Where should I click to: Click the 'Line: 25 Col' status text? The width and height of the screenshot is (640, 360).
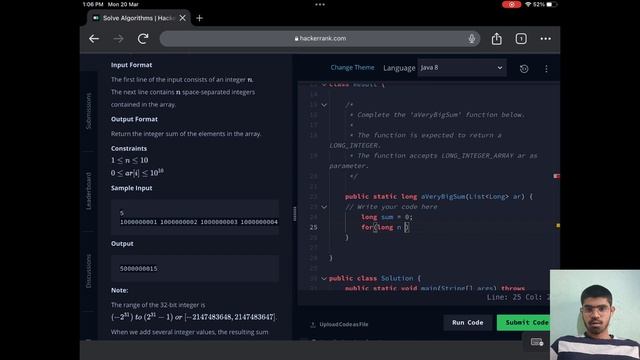(x=518, y=297)
